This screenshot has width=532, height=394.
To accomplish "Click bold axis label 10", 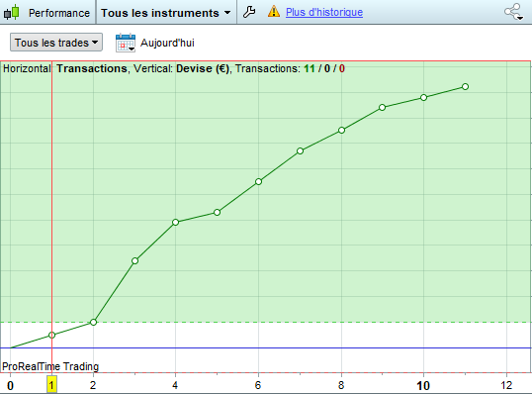I will (423, 386).
